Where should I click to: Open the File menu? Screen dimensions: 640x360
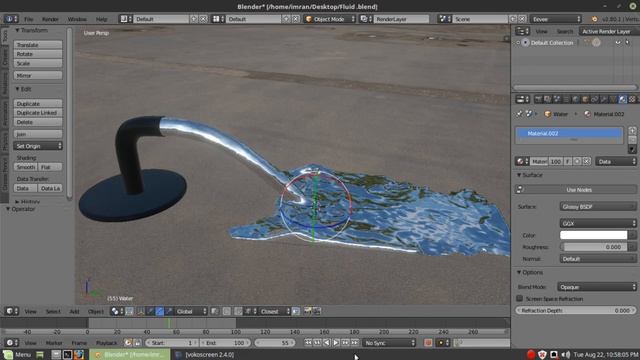tap(29, 19)
